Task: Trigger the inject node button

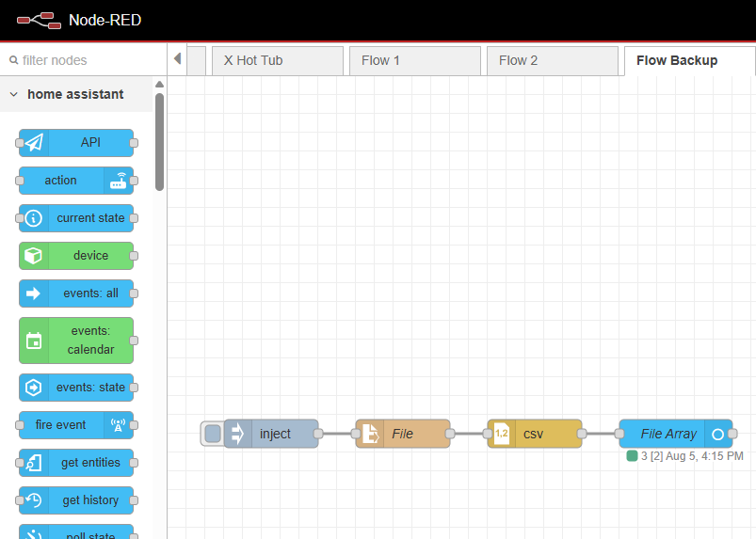Action: coord(213,434)
